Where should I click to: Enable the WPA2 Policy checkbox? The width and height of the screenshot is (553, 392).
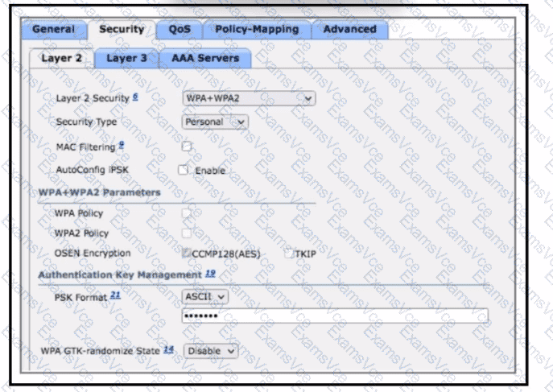186,233
